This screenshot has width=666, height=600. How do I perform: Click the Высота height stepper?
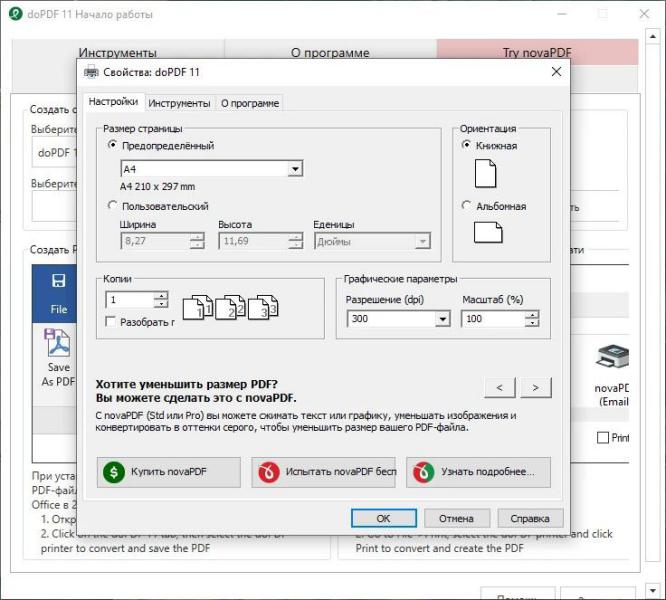(296, 241)
